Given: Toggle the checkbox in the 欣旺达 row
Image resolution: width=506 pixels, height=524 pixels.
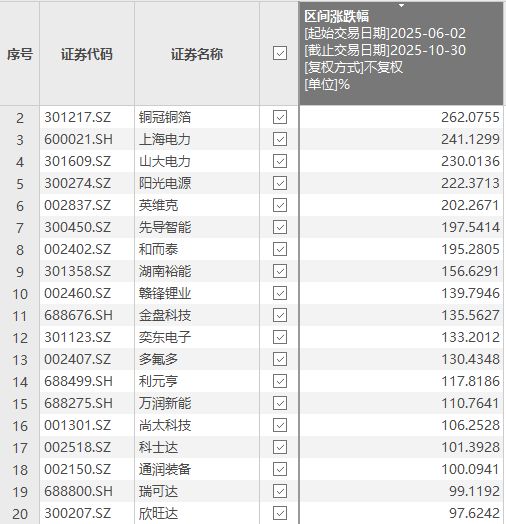Looking at the screenshot, I should (280, 513).
